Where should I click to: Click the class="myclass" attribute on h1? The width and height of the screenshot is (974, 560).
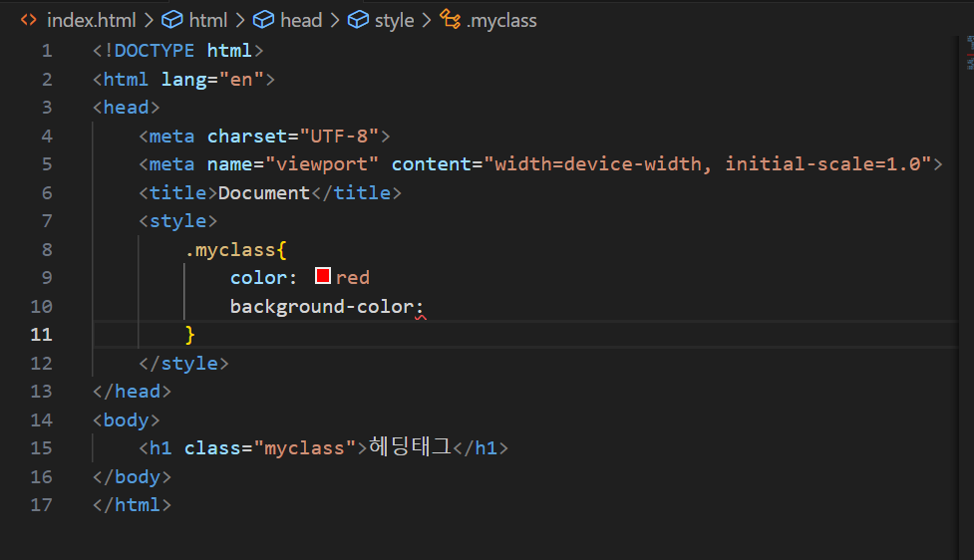point(269,448)
